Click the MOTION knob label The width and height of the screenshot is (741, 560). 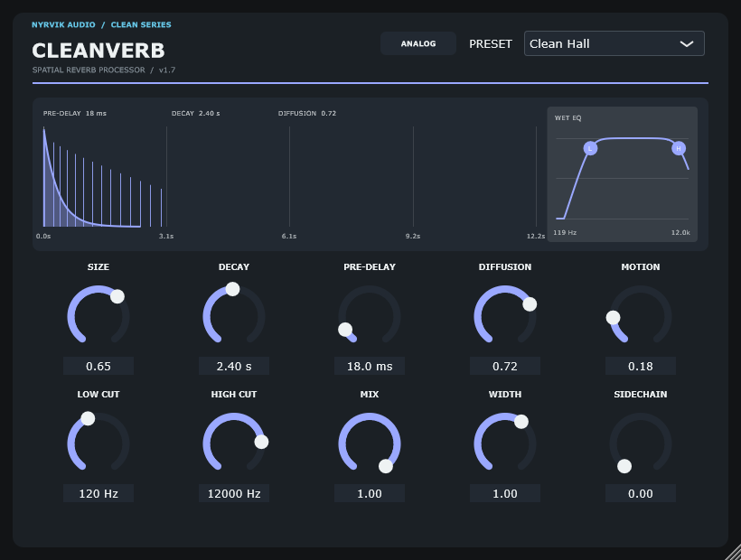[641, 266]
